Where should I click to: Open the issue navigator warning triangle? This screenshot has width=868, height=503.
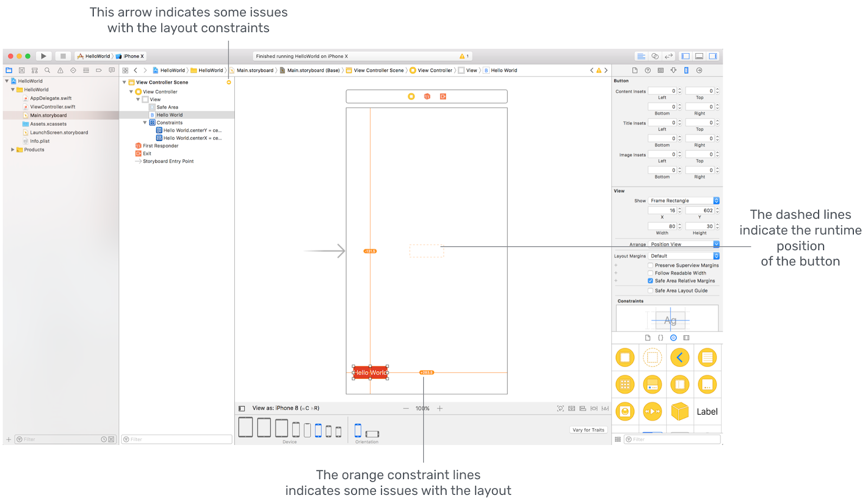pos(60,70)
